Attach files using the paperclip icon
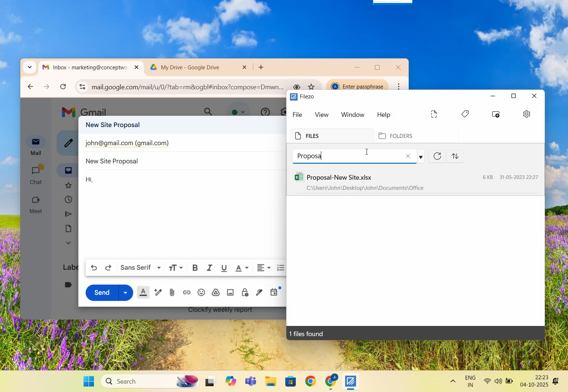Viewport: 568px width, 392px height. [172, 293]
